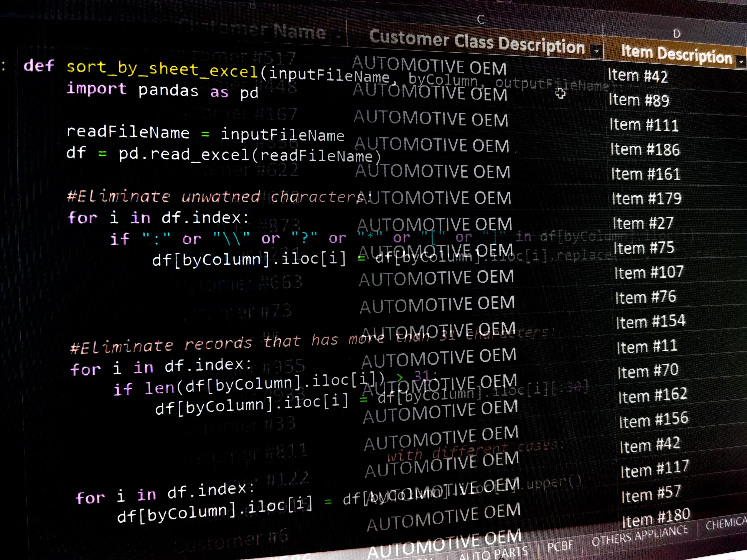Screen dimensions: 747x560
Task: Switch to OTHERS APPLIANCE sheet tab
Action: (639, 536)
